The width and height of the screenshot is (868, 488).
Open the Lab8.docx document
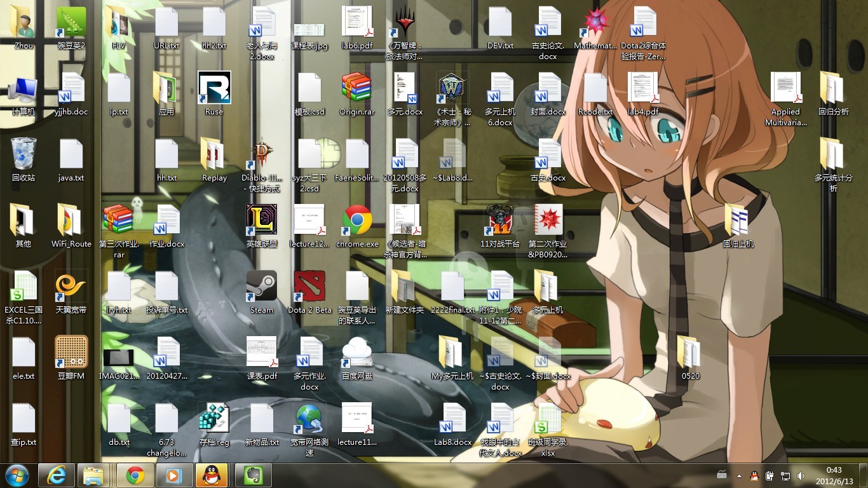[x=452, y=418]
